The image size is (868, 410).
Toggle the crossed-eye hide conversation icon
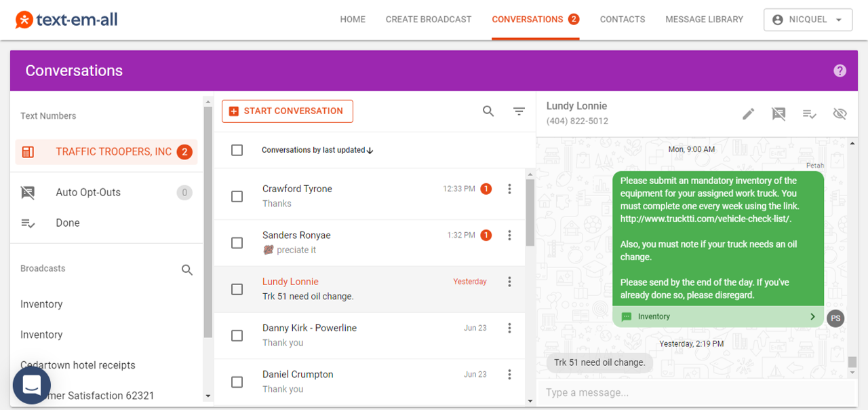tap(840, 114)
